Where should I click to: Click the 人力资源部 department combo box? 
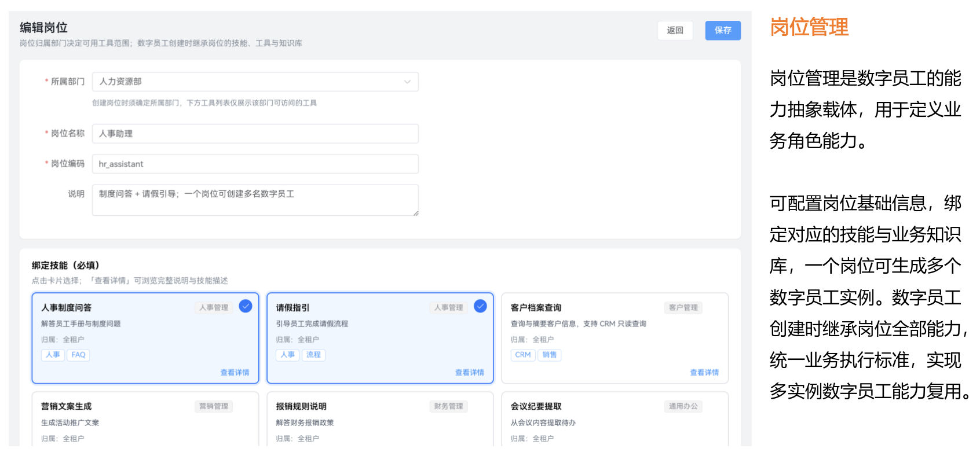pyautogui.click(x=255, y=82)
